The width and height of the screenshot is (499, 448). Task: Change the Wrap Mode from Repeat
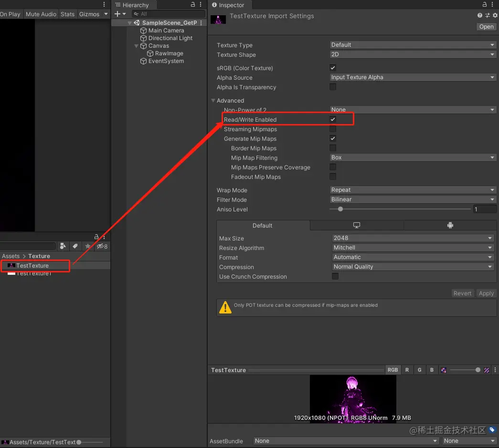click(412, 189)
